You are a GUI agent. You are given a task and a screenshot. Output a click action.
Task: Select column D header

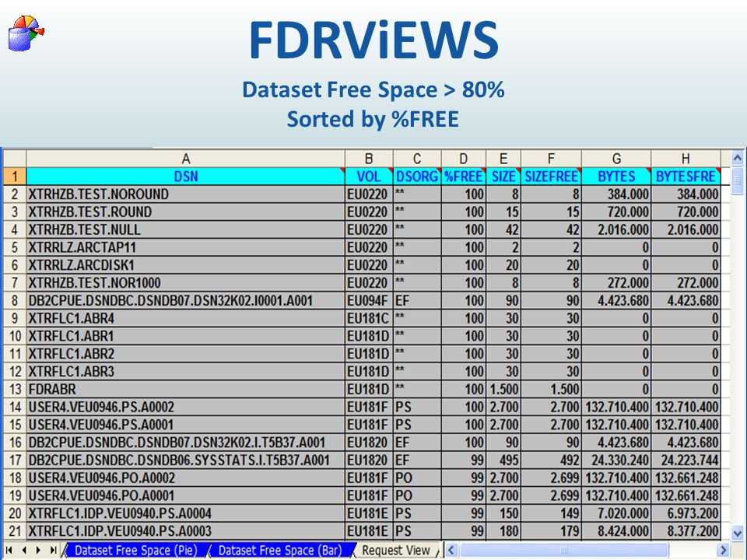464,159
